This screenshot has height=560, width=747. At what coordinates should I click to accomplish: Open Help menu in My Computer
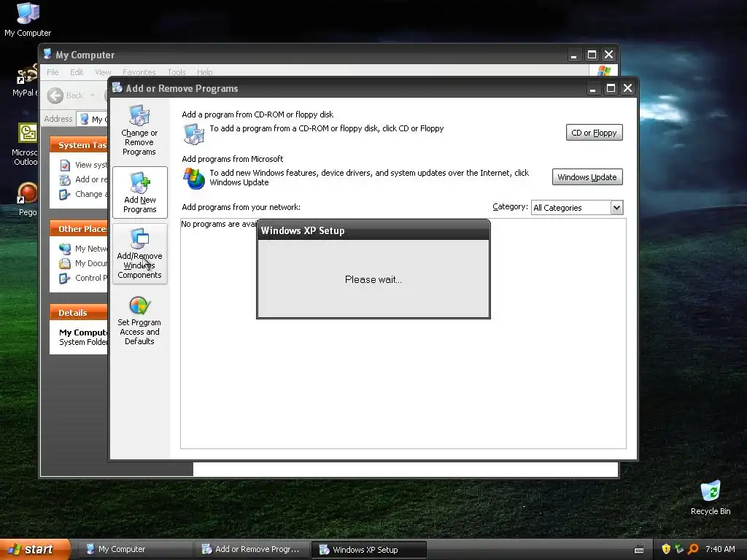click(x=205, y=72)
